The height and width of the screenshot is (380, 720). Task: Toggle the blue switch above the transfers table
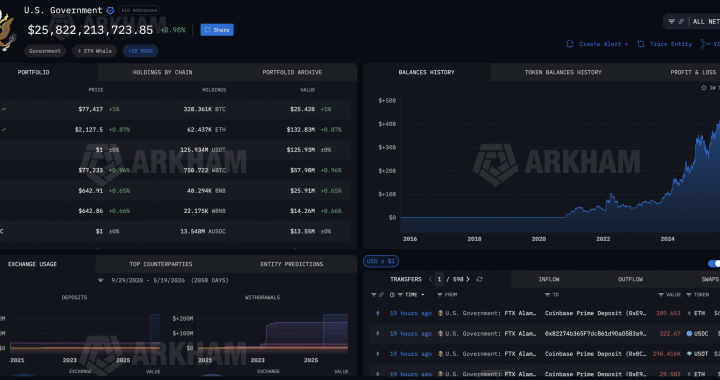coord(714,263)
